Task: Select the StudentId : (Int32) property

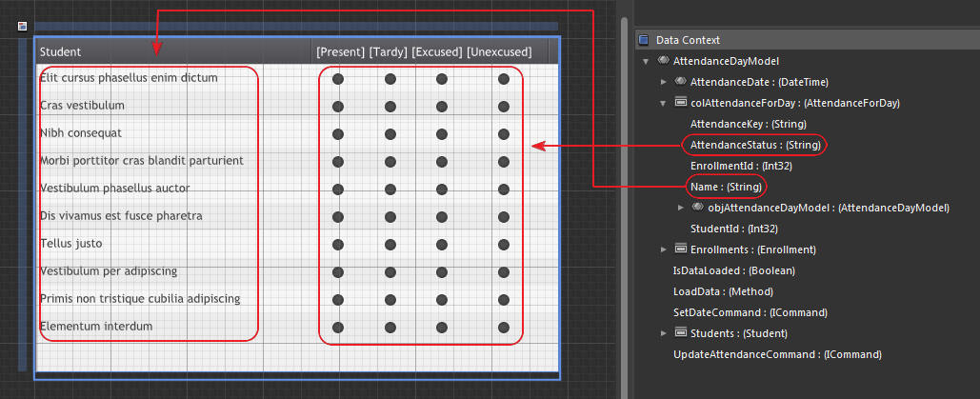Action: 733,229
